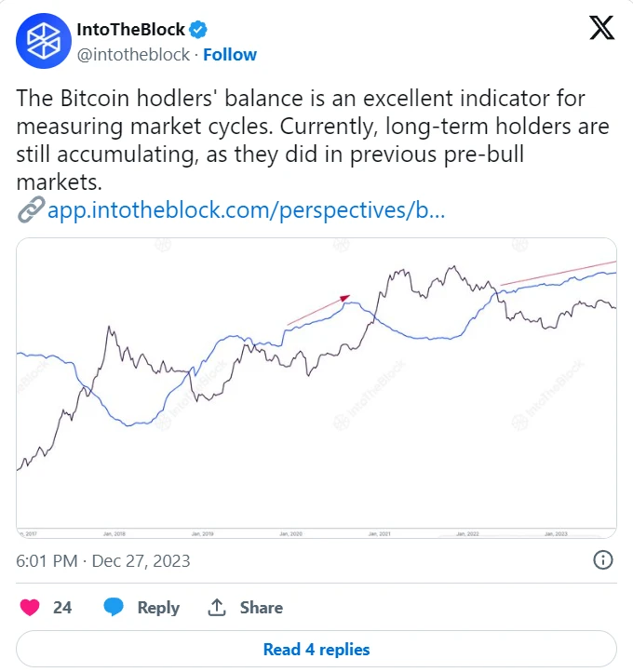Follow the IntoTheBlock account
The width and height of the screenshot is (633, 672).
[230, 55]
